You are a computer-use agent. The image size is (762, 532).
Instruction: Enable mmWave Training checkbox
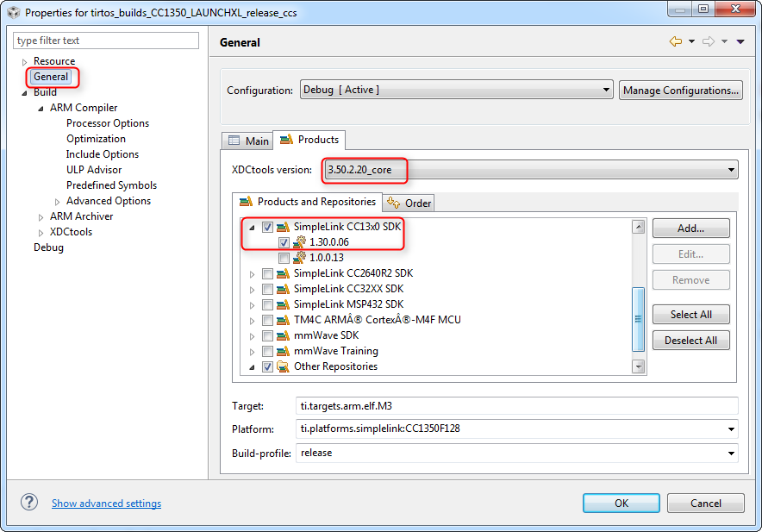pyautogui.click(x=267, y=352)
